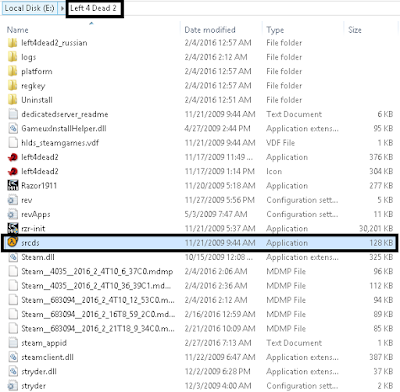
Task: Click the Icon type cell for left4dead2
Action: click(x=274, y=172)
